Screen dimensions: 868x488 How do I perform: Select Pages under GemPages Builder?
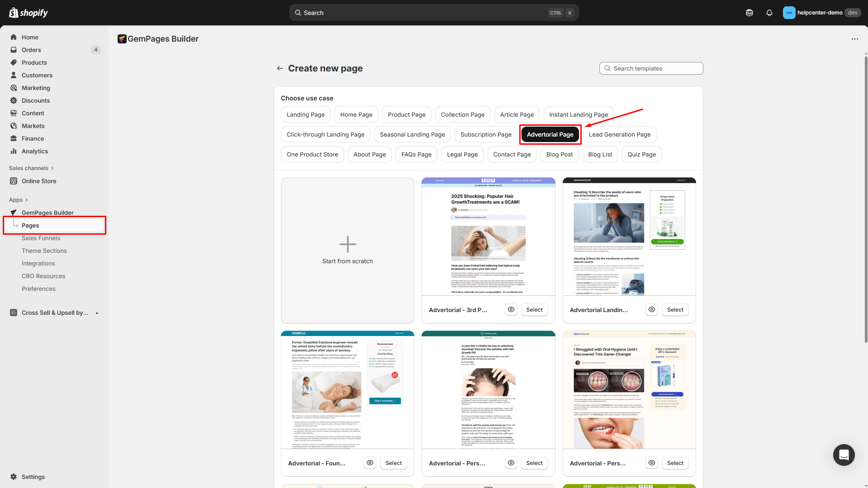30,225
